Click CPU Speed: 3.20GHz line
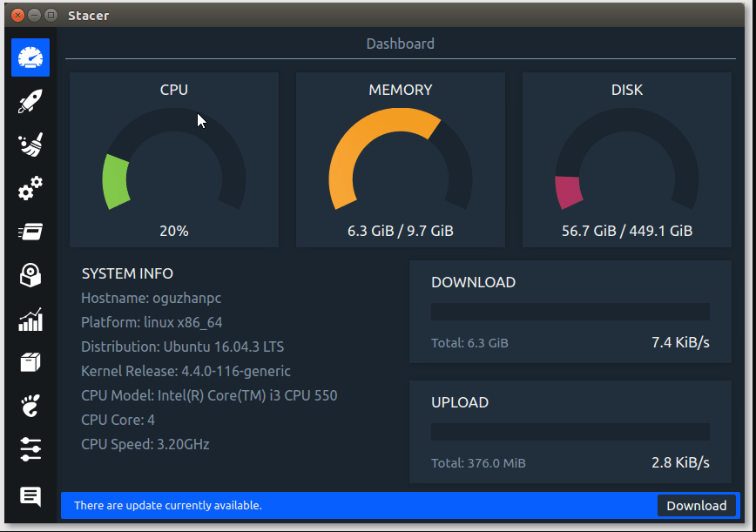Image resolution: width=756 pixels, height=532 pixels. pos(145,444)
